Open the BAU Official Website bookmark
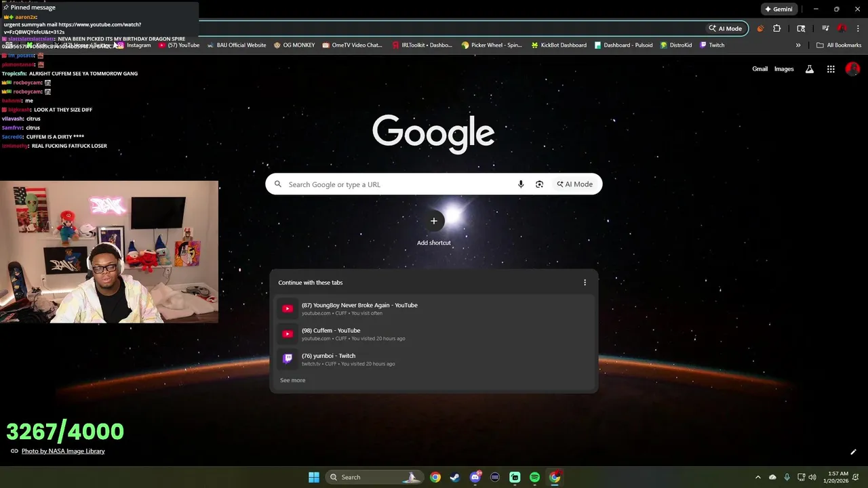Screen dimensions: 868x488 click(236, 45)
